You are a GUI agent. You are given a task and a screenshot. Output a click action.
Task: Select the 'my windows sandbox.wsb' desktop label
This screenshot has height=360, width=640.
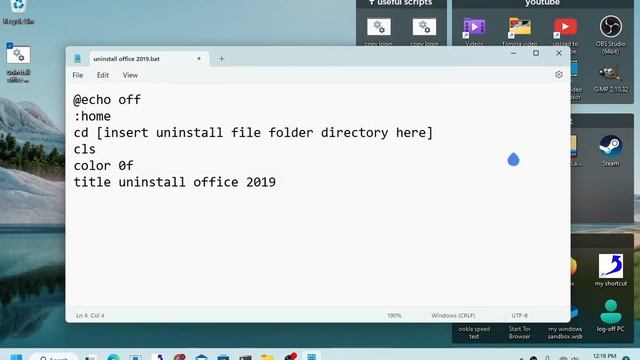point(565,333)
